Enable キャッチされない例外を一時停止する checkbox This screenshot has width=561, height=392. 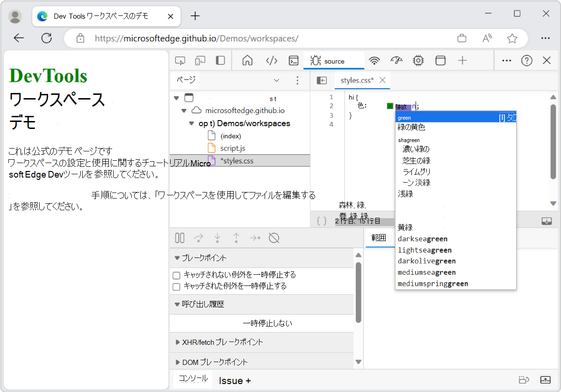tap(176, 275)
